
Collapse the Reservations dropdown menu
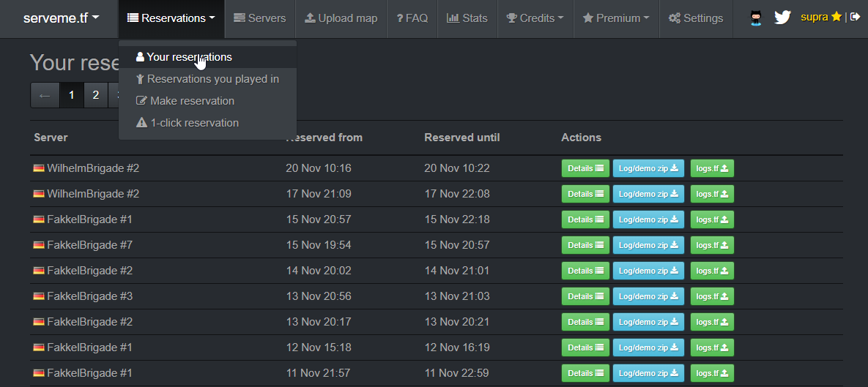tap(171, 18)
